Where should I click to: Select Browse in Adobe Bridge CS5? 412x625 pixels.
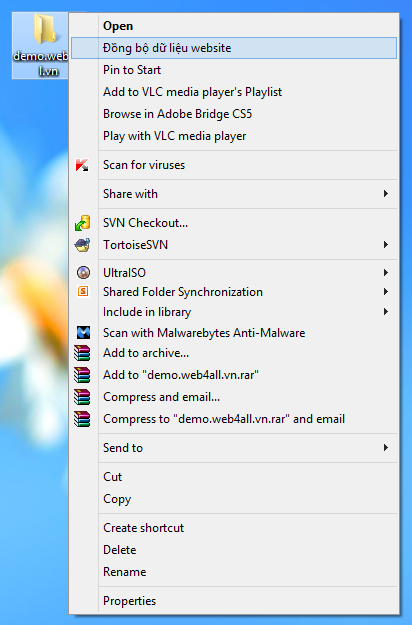[234, 114]
